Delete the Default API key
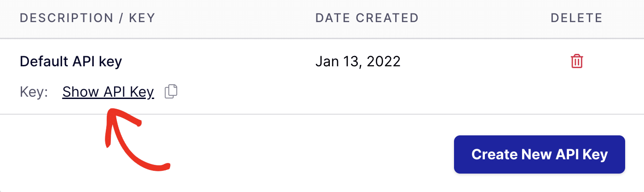The image size is (644, 192). click(576, 61)
